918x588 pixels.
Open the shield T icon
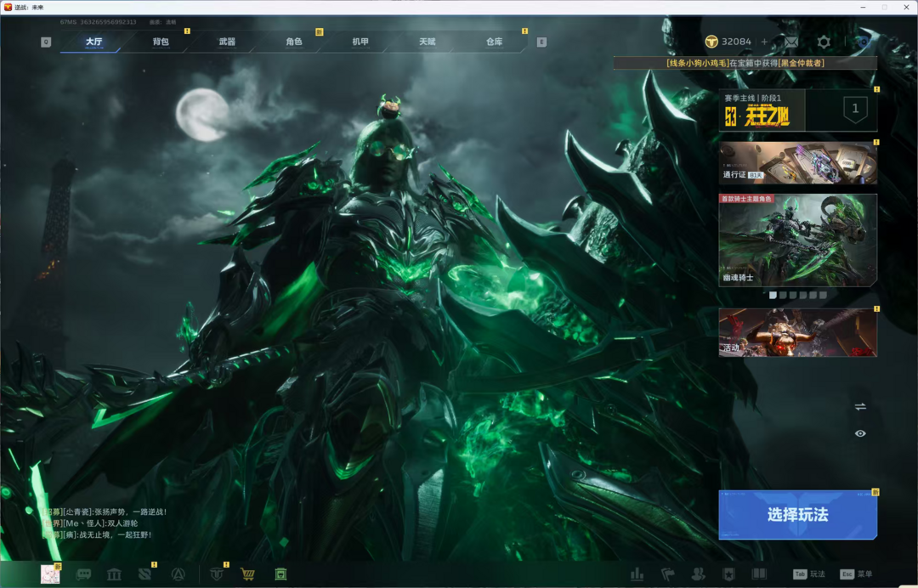click(217, 574)
